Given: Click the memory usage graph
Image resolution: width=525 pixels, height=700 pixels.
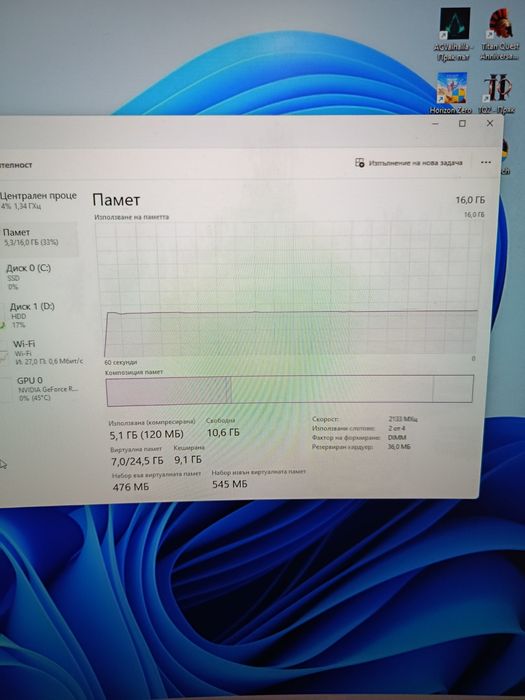Looking at the screenshot, I should (x=289, y=289).
